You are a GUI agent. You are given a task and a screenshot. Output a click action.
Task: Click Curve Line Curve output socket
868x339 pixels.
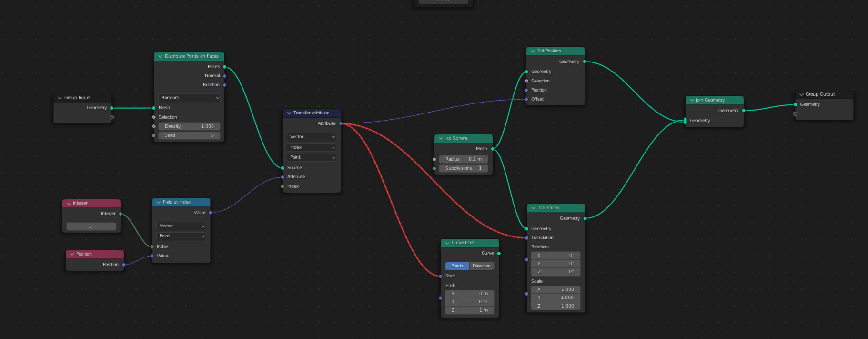(x=499, y=253)
